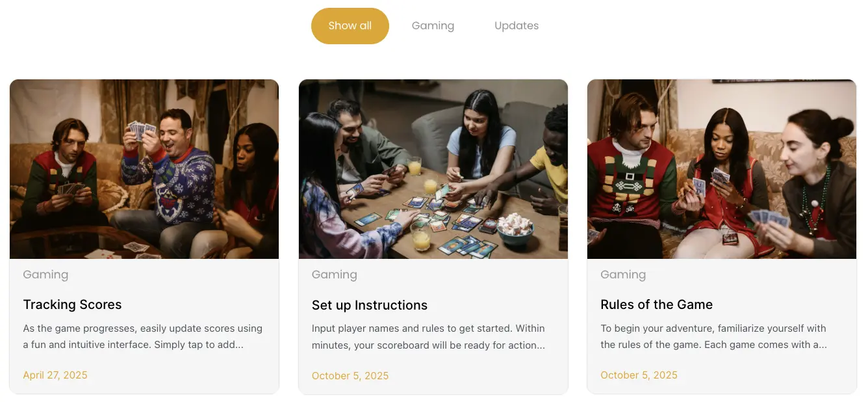Select the "Show all" filter button
Viewport: 868px width, 402px height.
tap(350, 25)
